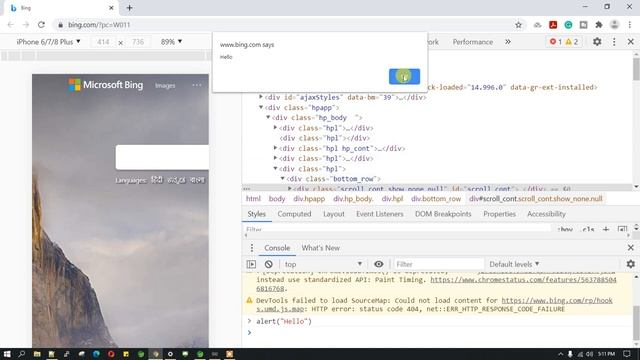Image resolution: width=640 pixels, height=360 pixels.
Task: Open Console settings gear
Action: point(631,264)
